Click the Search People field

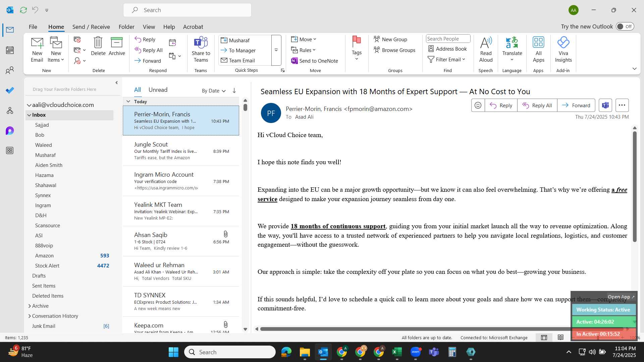click(x=448, y=39)
